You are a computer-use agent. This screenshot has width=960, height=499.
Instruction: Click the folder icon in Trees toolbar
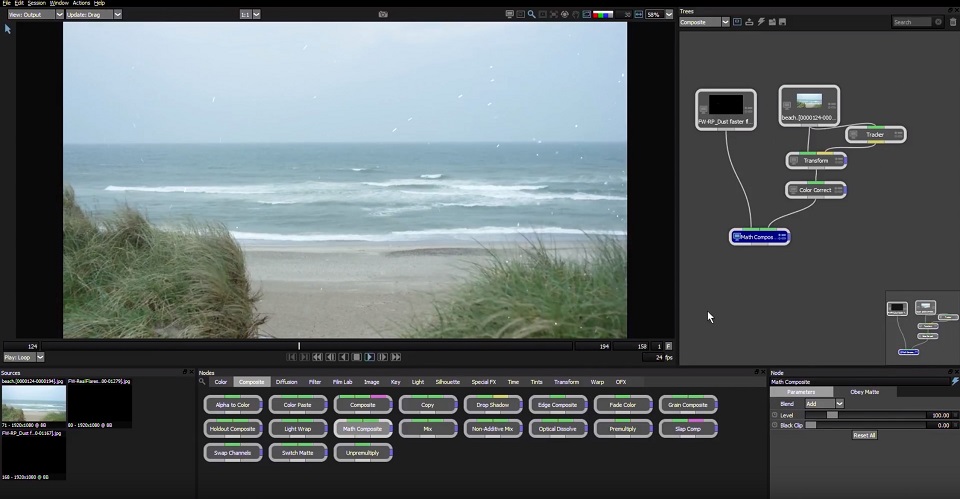pos(772,22)
